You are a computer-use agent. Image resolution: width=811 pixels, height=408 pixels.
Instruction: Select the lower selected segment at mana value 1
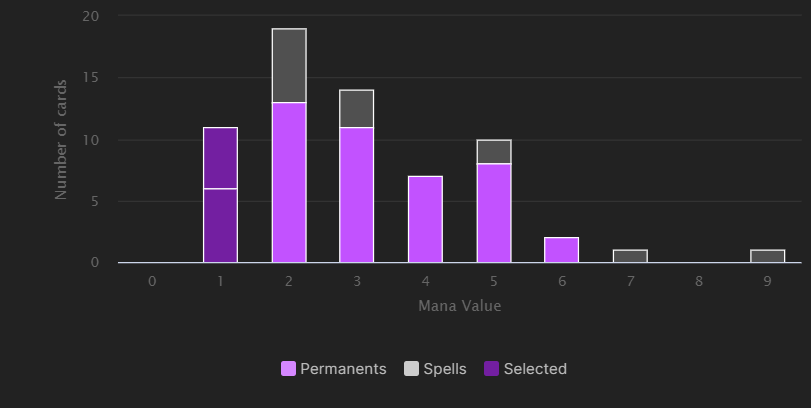[220, 225]
